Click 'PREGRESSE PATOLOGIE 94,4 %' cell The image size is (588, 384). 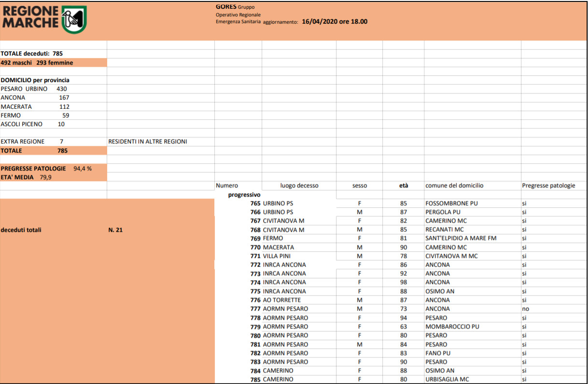coord(54,169)
